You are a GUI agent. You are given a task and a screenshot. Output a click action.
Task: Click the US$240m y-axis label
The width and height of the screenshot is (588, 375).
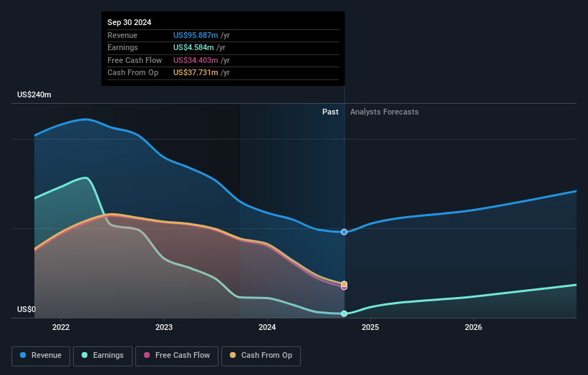coord(34,94)
